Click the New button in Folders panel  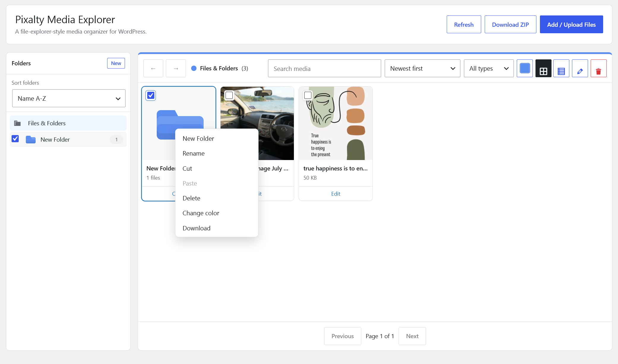(116, 63)
